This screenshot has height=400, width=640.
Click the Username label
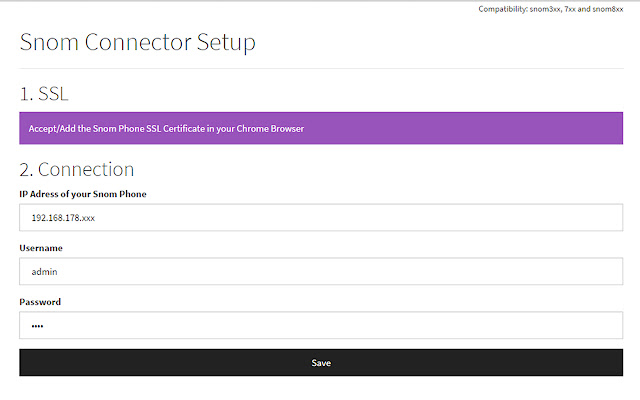41,248
